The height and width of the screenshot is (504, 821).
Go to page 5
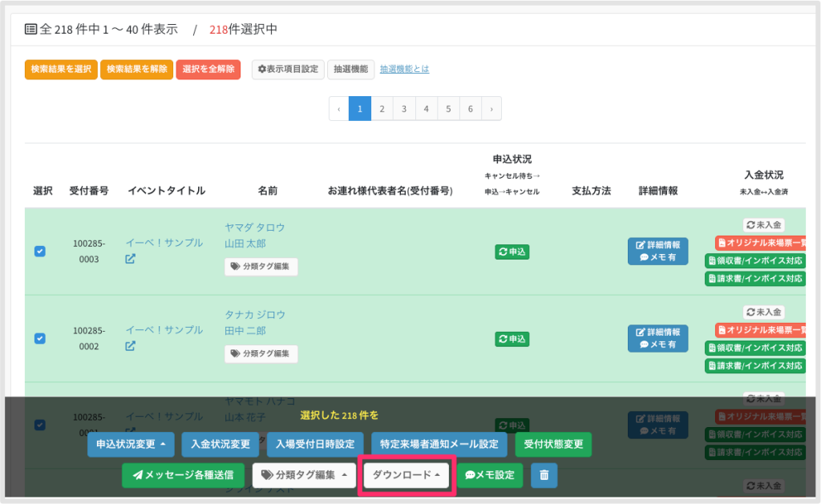pos(448,109)
